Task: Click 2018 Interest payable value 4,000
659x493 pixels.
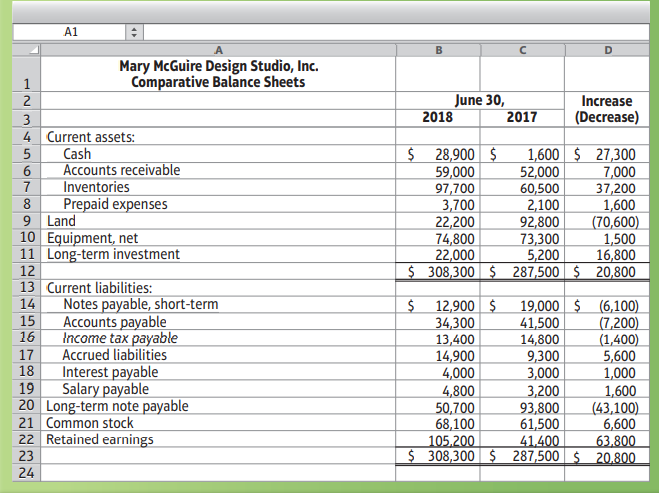Action: (x=459, y=373)
